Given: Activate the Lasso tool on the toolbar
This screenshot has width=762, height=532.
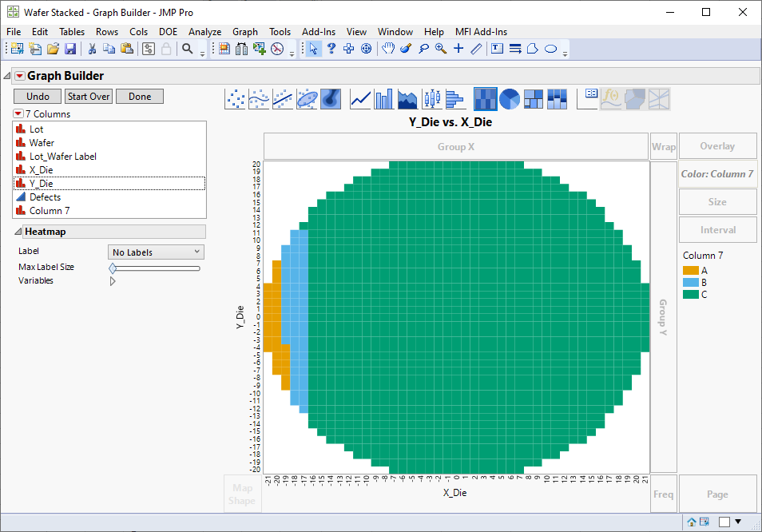Looking at the screenshot, I should click(423, 49).
